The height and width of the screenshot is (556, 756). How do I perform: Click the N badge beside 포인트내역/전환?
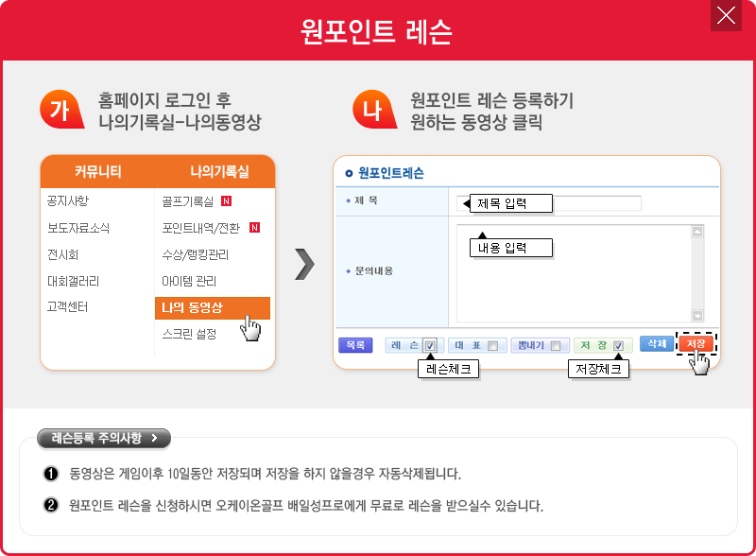(x=254, y=228)
